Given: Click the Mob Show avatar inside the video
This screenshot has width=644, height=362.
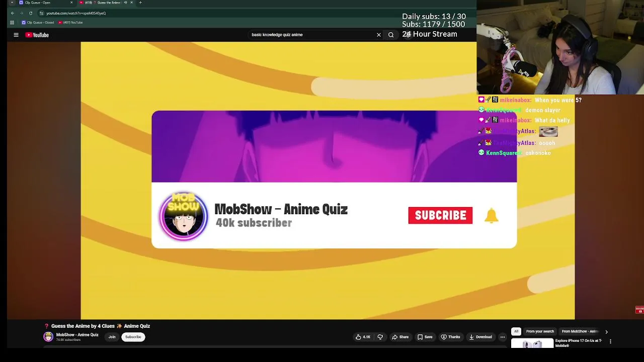Looking at the screenshot, I should pos(184,216).
